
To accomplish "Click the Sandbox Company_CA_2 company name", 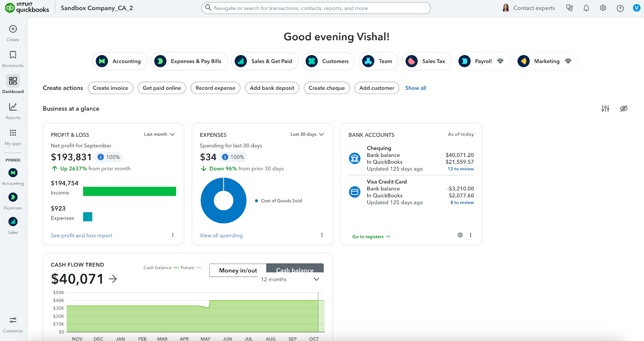I will 97,8.
